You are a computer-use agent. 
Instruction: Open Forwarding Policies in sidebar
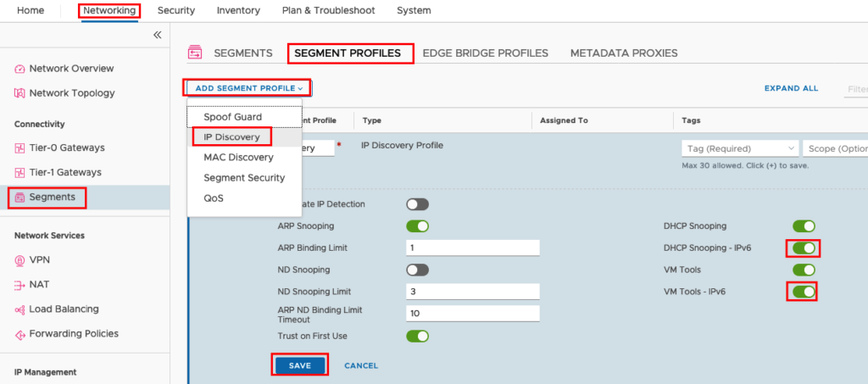pyautogui.click(x=74, y=334)
